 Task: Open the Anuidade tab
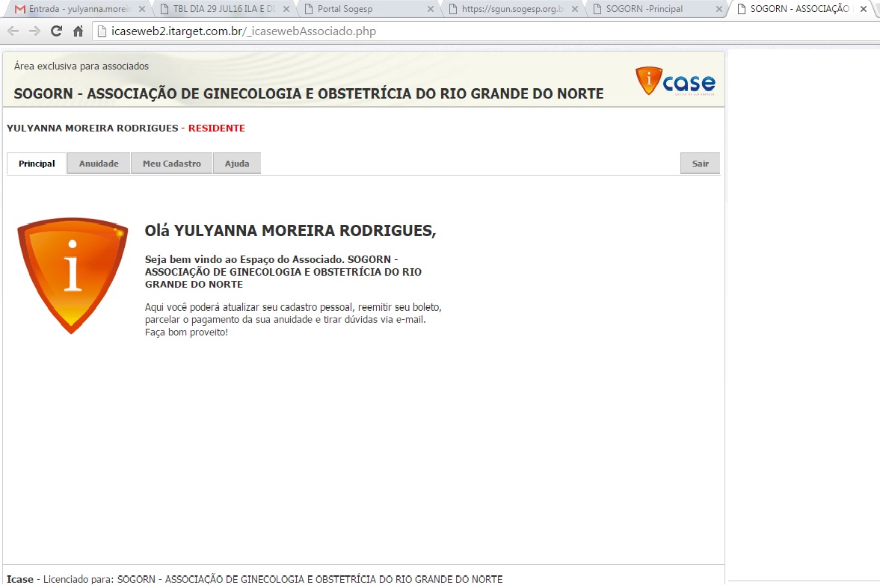click(99, 164)
